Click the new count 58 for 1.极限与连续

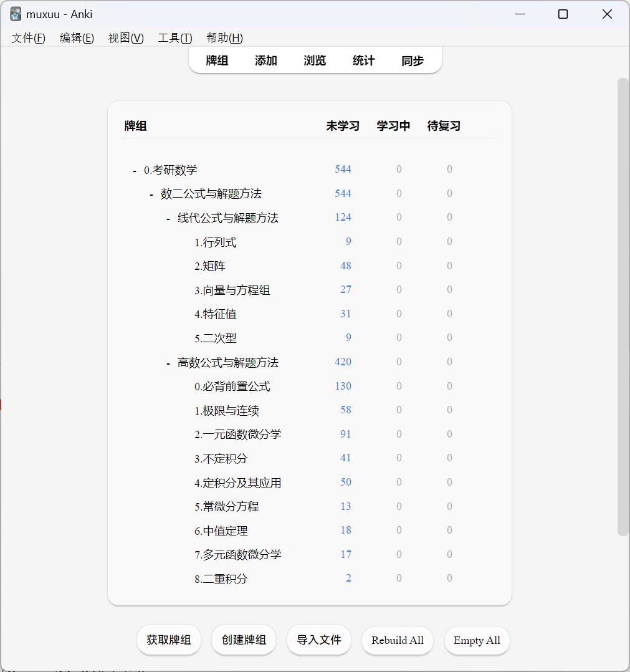[346, 410]
